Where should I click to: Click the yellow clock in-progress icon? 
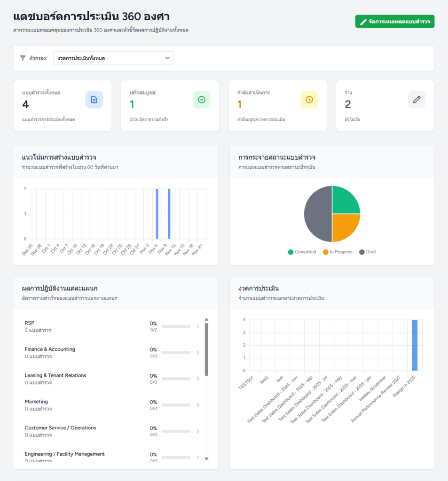coord(309,100)
